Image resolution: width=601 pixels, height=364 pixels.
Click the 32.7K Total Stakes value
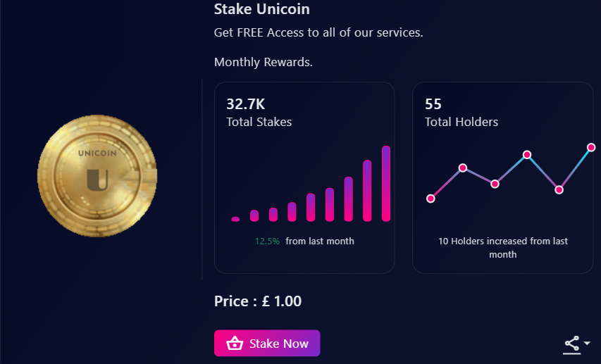coord(245,104)
